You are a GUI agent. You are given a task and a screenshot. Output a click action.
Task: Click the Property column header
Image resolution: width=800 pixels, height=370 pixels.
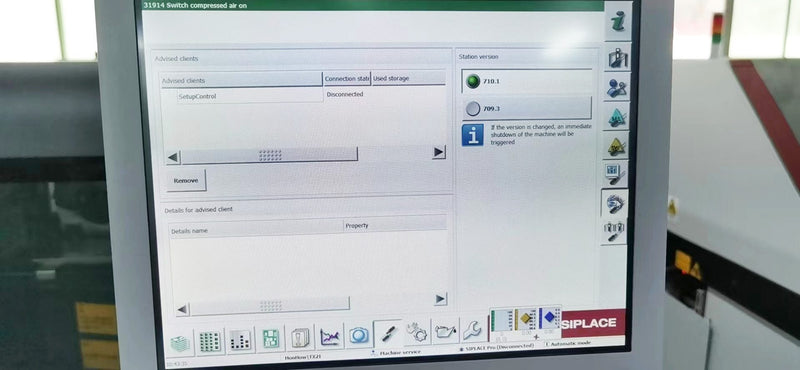pyautogui.click(x=395, y=225)
